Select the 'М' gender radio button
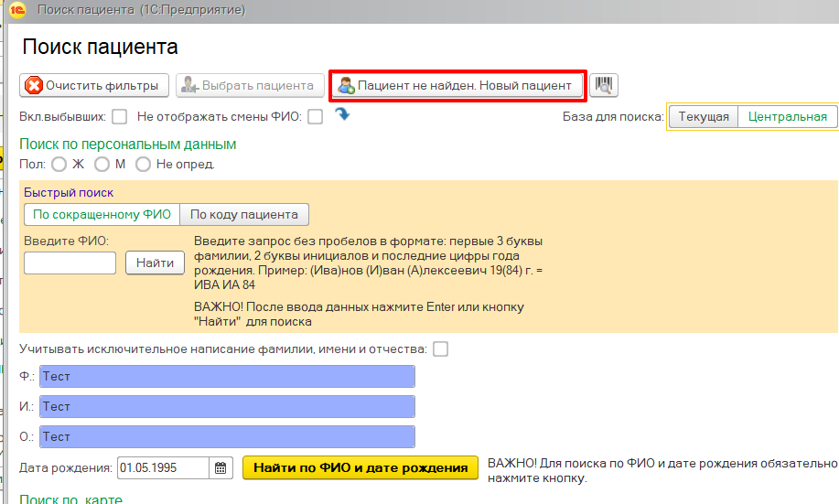This screenshot has width=839, height=504. [102, 164]
